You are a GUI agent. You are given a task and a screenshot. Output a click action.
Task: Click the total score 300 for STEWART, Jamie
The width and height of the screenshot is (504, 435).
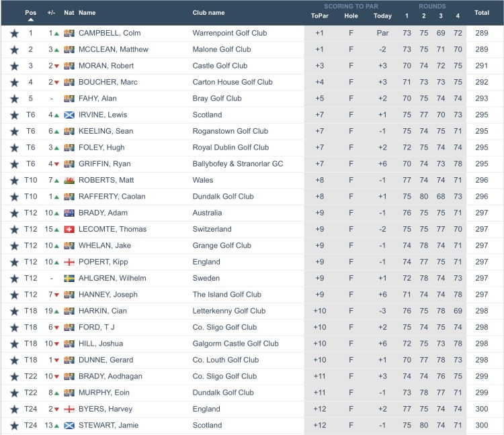tap(481, 425)
